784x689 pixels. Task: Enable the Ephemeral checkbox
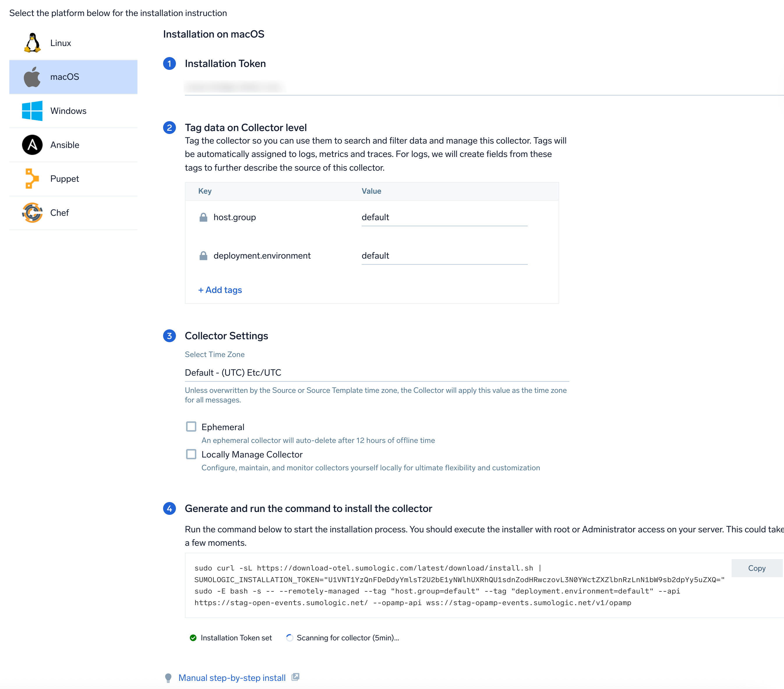(x=191, y=427)
